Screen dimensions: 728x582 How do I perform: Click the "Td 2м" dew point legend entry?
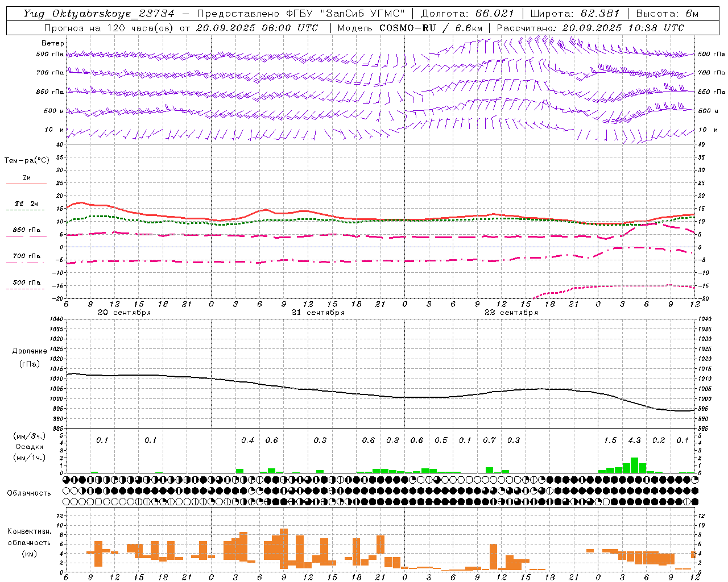pyautogui.click(x=26, y=203)
